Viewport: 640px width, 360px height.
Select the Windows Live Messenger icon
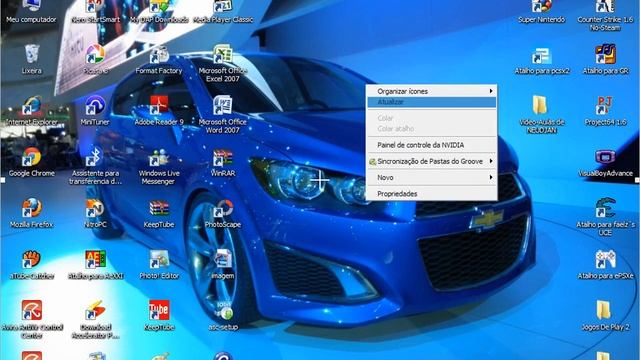pos(159,157)
